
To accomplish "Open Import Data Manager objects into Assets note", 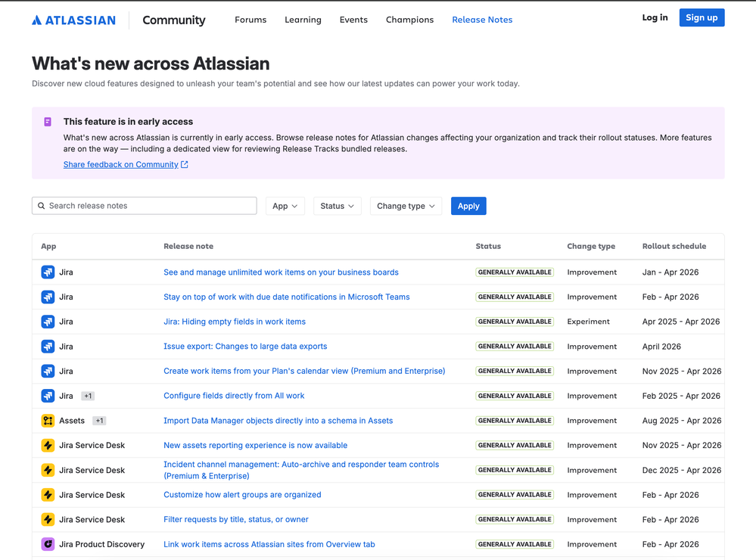I will [278, 421].
